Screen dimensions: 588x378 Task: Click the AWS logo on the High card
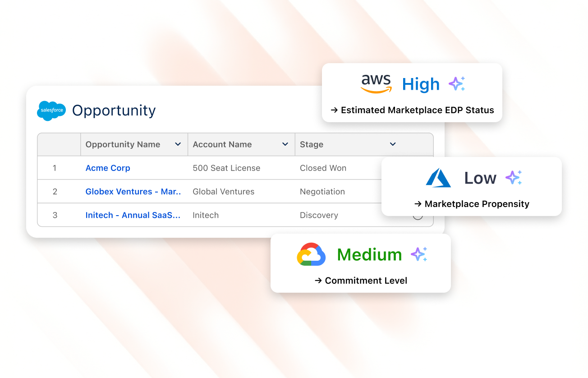pos(376,84)
